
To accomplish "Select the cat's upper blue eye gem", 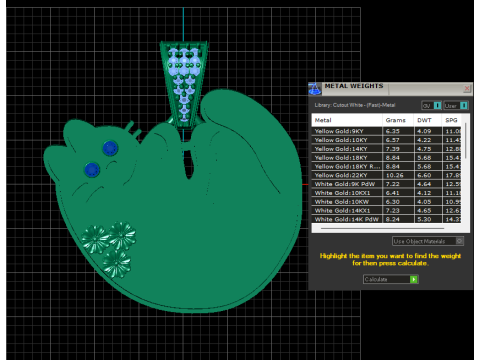I will click(110, 148).
